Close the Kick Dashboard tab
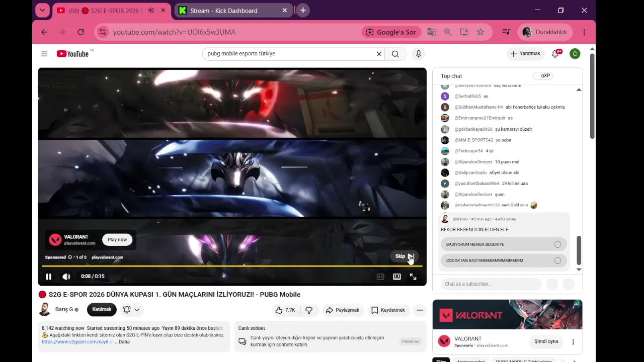Screen dimensions: 644x362 [285, 11]
